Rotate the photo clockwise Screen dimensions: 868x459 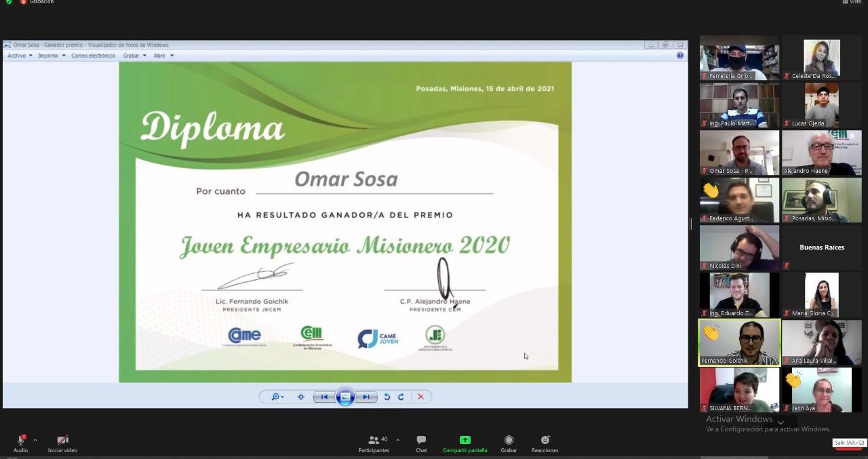[x=401, y=397]
